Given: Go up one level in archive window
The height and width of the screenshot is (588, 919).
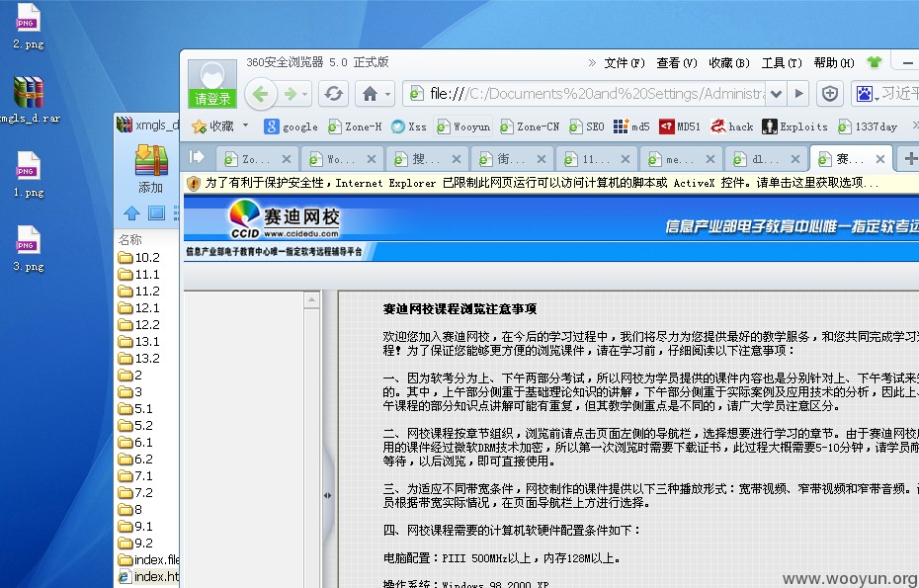Looking at the screenshot, I should pyautogui.click(x=131, y=213).
